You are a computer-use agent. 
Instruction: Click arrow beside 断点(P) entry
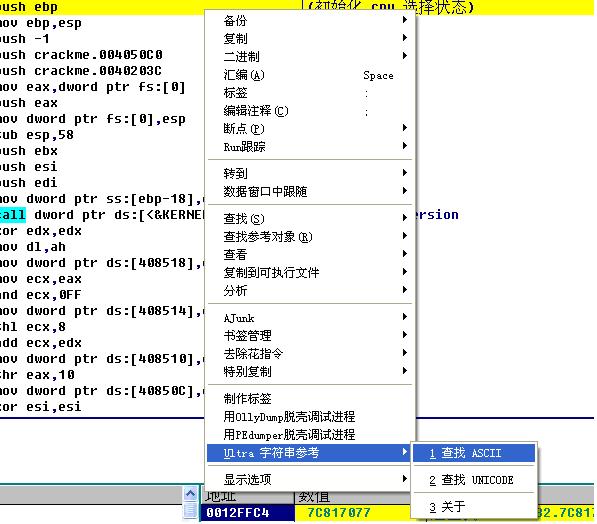coord(405,128)
